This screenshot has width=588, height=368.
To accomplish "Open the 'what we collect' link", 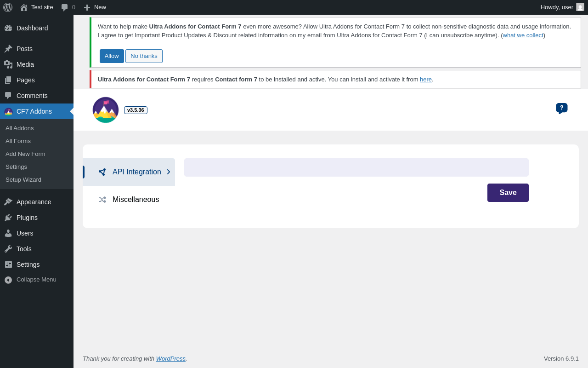I will [x=523, y=35].
